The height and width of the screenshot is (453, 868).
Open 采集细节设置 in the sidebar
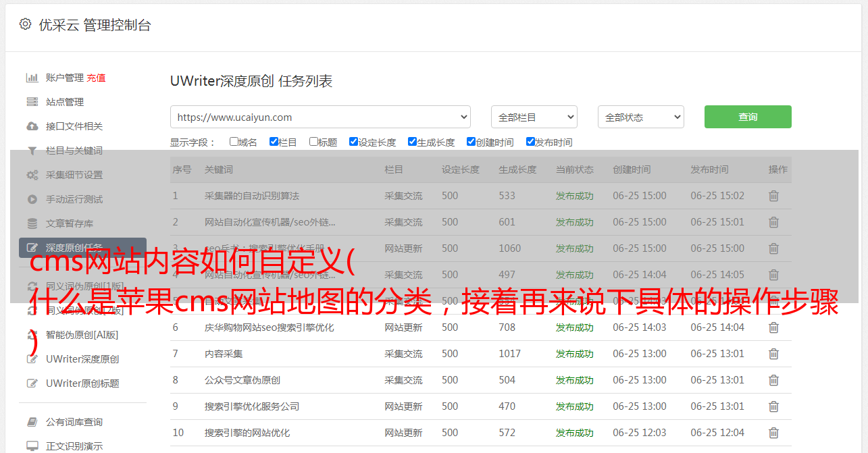[x=74, y=175]
